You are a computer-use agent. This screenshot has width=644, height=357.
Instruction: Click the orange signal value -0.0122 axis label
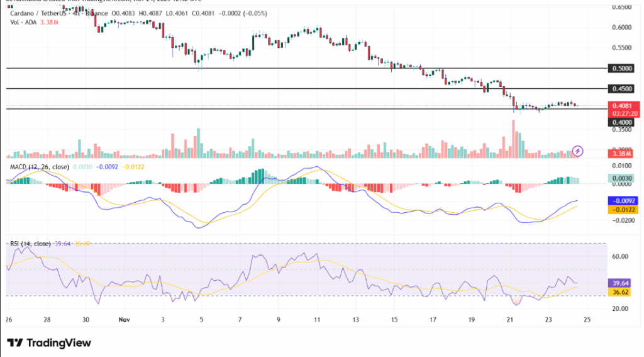click(622, 209)
